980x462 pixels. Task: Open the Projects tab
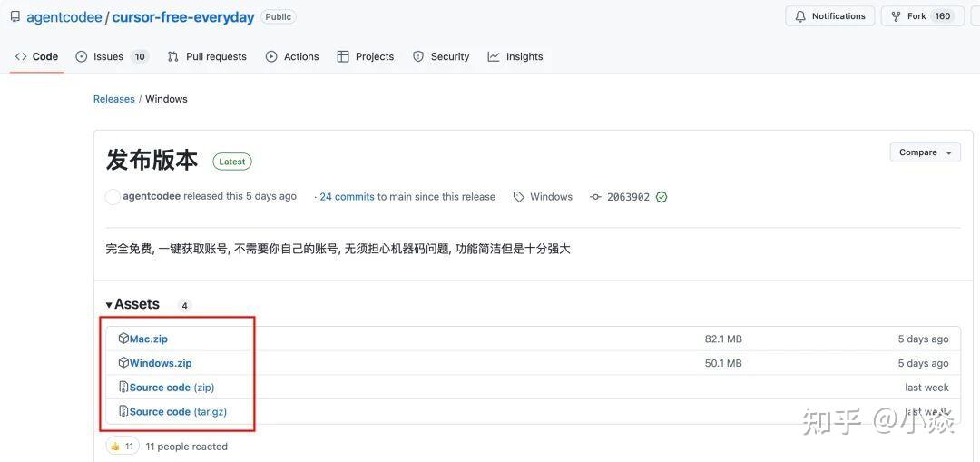coord(366,56)
